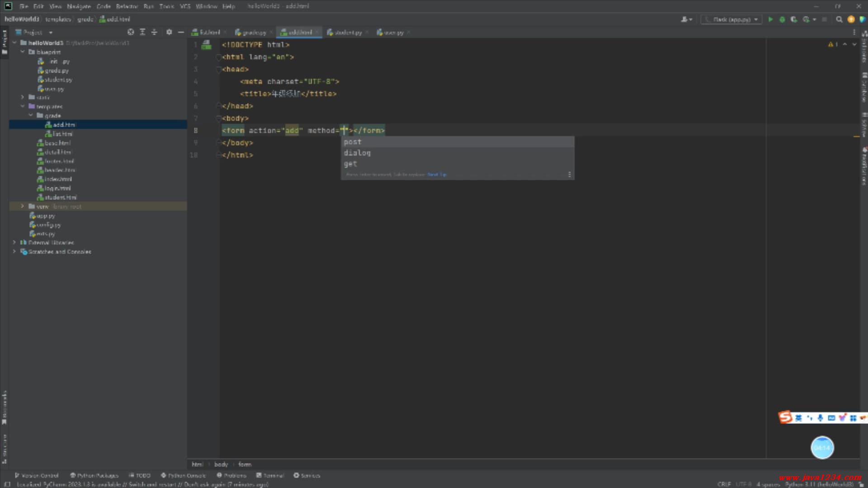Expand the venv library root folder
This screenshot has height=488, width=868.
coord(23,206)
